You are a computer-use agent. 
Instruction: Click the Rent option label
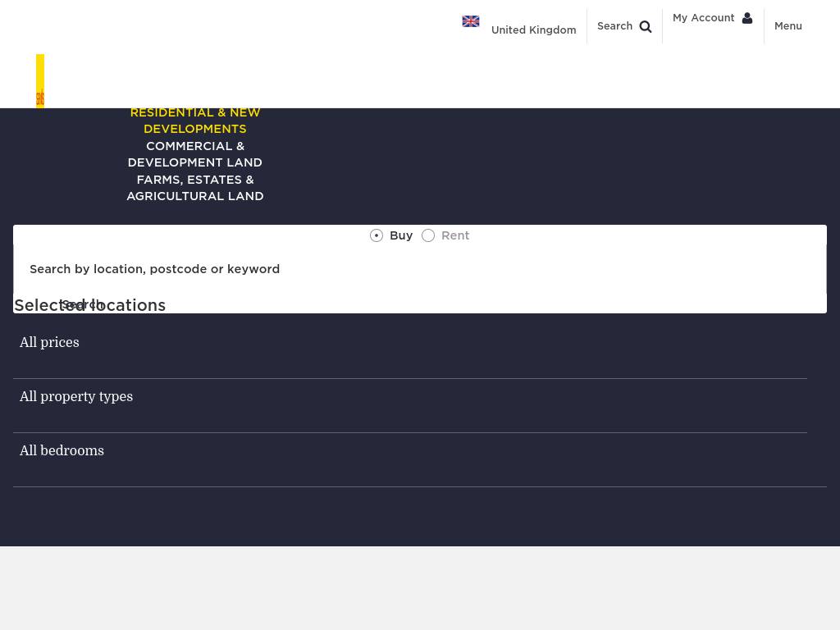(x=454, y=235)
